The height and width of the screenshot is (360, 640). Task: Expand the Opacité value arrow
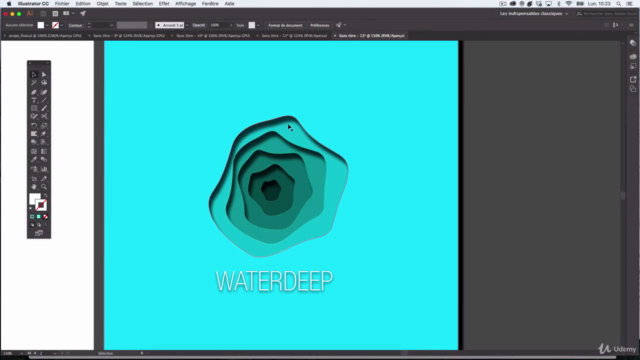pyautogui.click(x=231, y=25)
